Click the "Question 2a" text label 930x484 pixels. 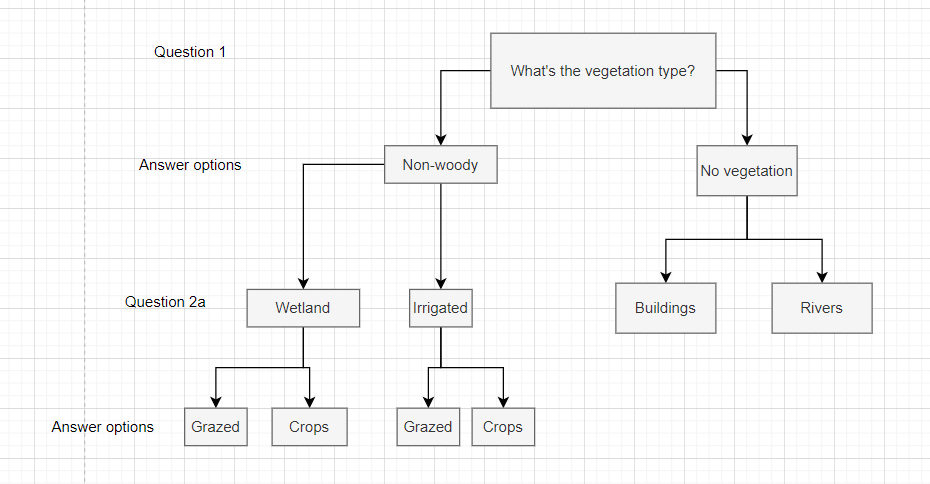165,301
